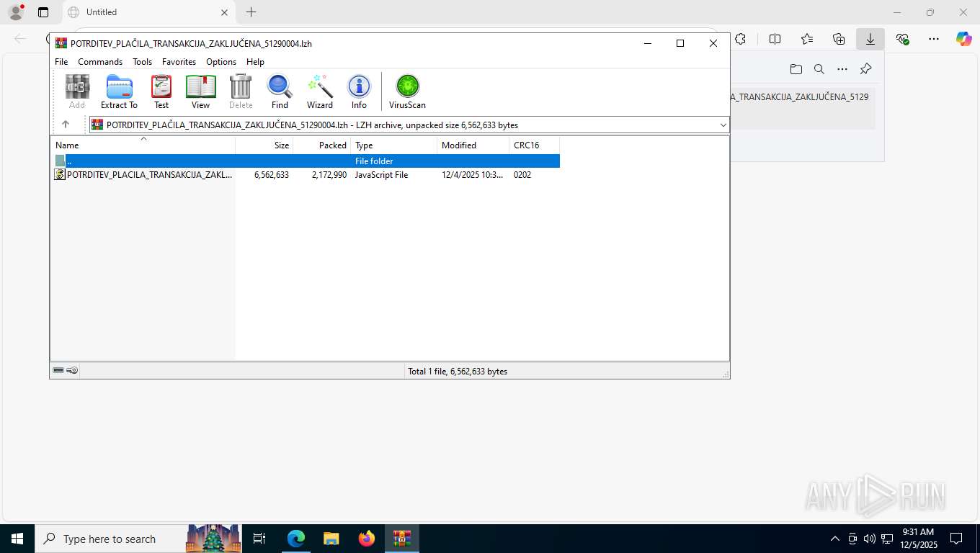Click the 2,172,990 packed cell

329,174
